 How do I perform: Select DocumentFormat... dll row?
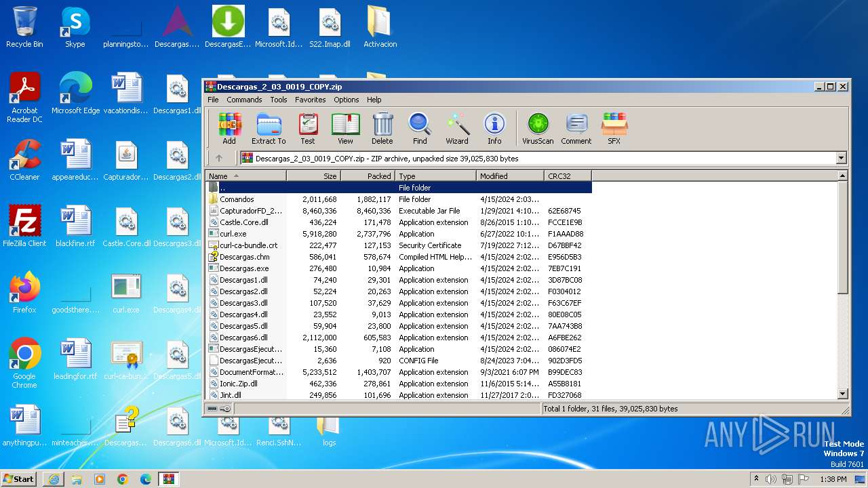coord(399,372)
